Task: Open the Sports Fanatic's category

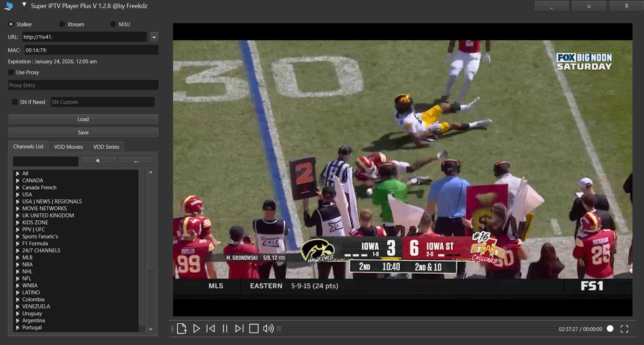Action: pyautogui.click(x=76, y=236)
